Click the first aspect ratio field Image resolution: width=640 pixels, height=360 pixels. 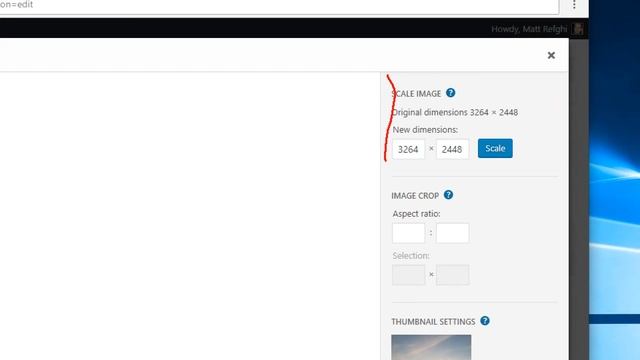[x=408, y=233]
